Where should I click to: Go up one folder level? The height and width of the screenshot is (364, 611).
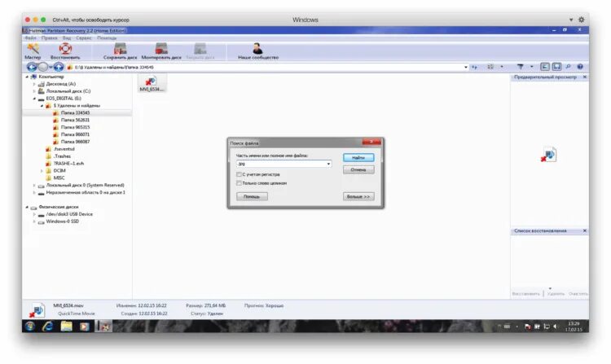click(x=59, y=67)
